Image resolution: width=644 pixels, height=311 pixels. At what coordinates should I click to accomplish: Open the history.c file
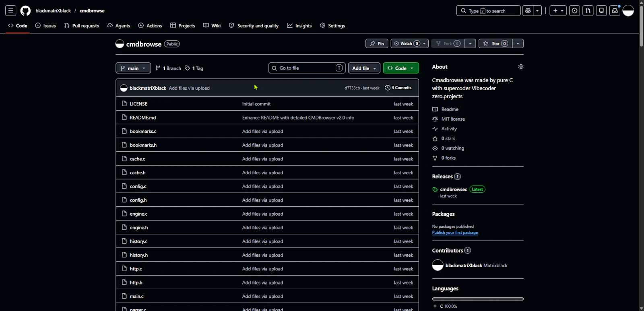(x=138, y=241)
